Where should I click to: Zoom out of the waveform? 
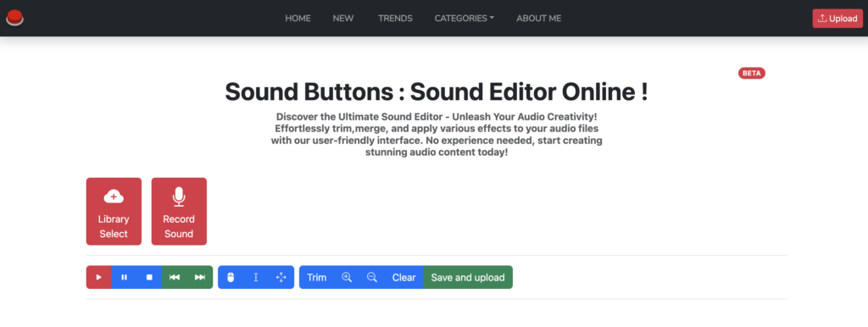tap(372, 277)
